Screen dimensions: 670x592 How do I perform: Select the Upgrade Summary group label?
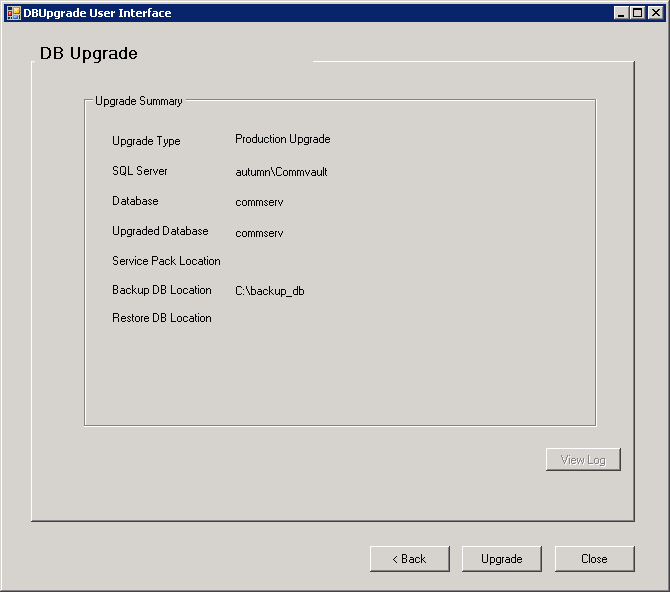(x=139, y=101)
